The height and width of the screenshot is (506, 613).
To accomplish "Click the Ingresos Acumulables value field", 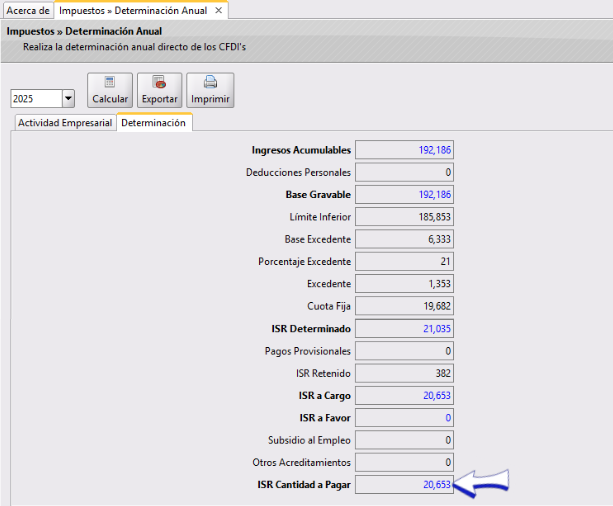I will pyautogui.click(x=404, y=150).
